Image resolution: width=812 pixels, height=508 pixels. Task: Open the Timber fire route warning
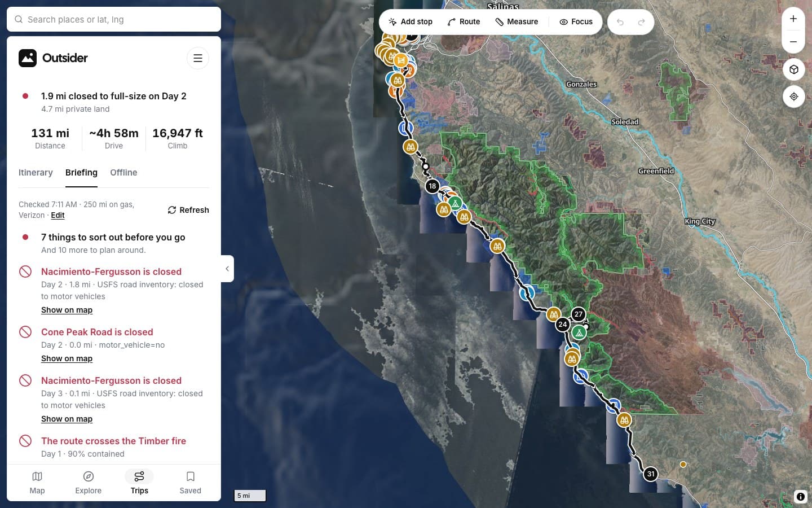[113, 441]
